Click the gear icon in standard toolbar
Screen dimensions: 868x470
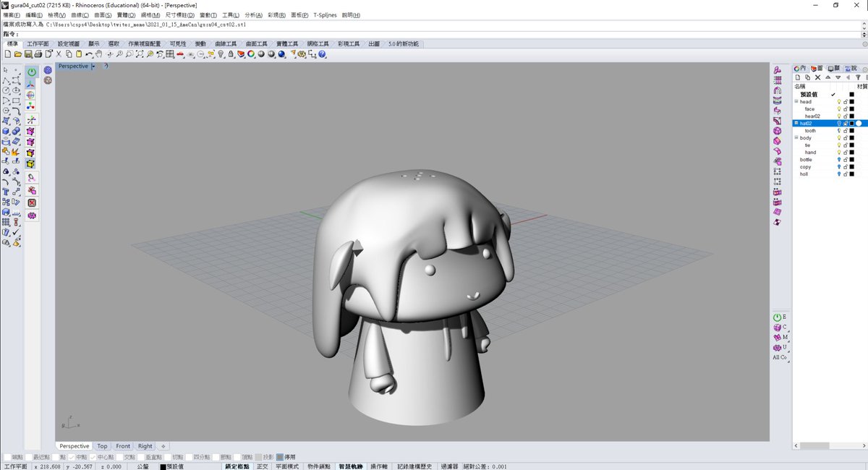pyautogui.click(x=301, y=54)
